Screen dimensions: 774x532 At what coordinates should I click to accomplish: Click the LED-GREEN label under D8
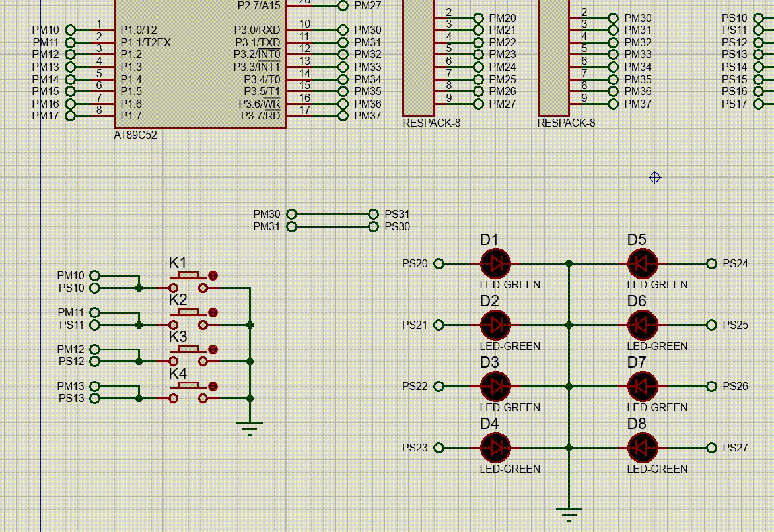click(x=657, y=469)
